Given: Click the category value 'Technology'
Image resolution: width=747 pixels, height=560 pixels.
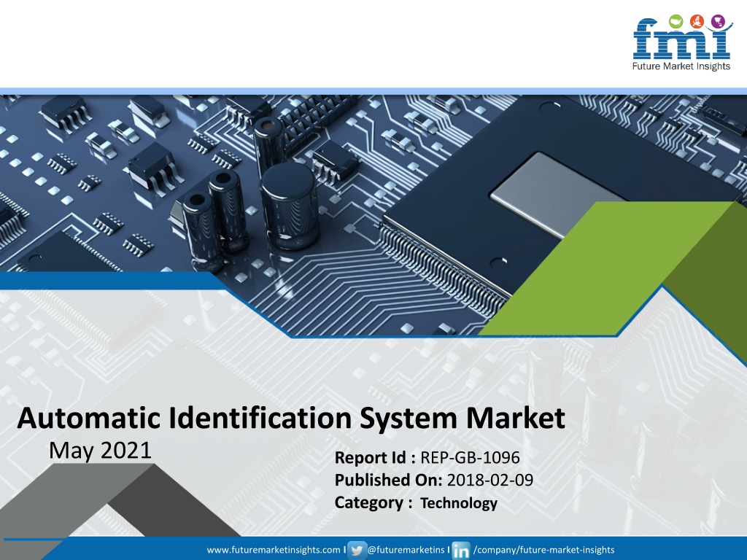Looking at the screenshot, I should pyautogui.click(x=459, y=503).
